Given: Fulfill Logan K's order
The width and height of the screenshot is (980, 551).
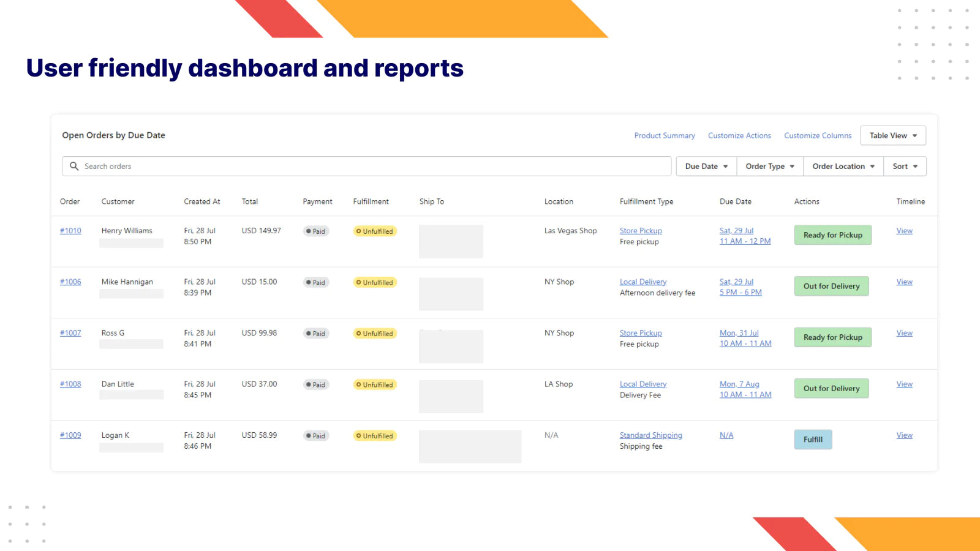Looking at the screenshot, I should coord(813,439).
